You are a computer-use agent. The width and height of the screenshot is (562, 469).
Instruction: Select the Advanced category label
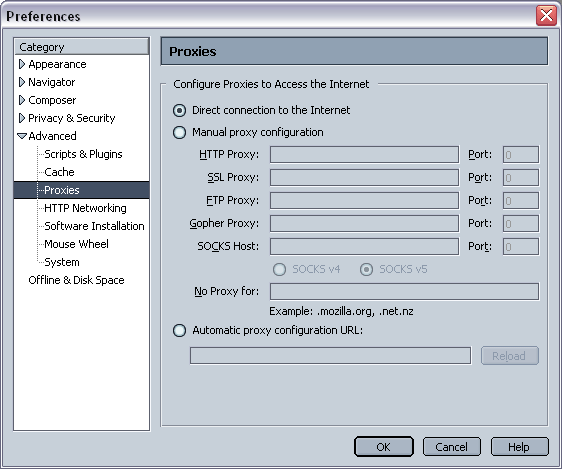(x=52, y=136)
